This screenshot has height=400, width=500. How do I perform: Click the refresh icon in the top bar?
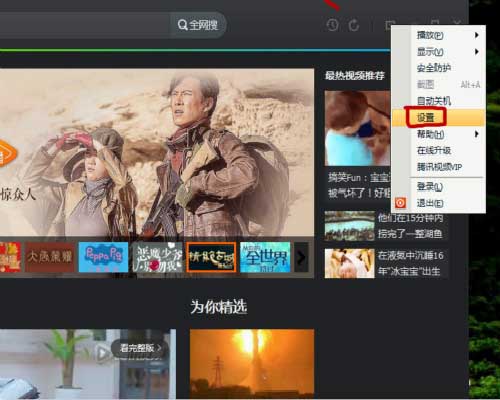click(x=354, y=25)
